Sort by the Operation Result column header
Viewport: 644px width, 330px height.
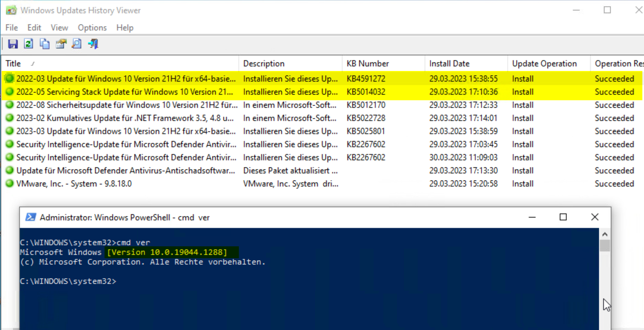tap(617, 64)
